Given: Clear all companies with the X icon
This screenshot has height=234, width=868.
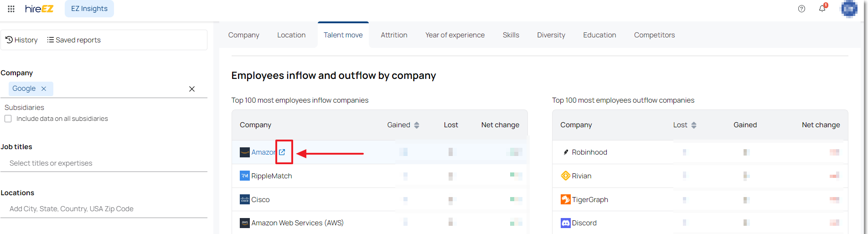Looking at the screenshot, I should [x=192, y=89].
